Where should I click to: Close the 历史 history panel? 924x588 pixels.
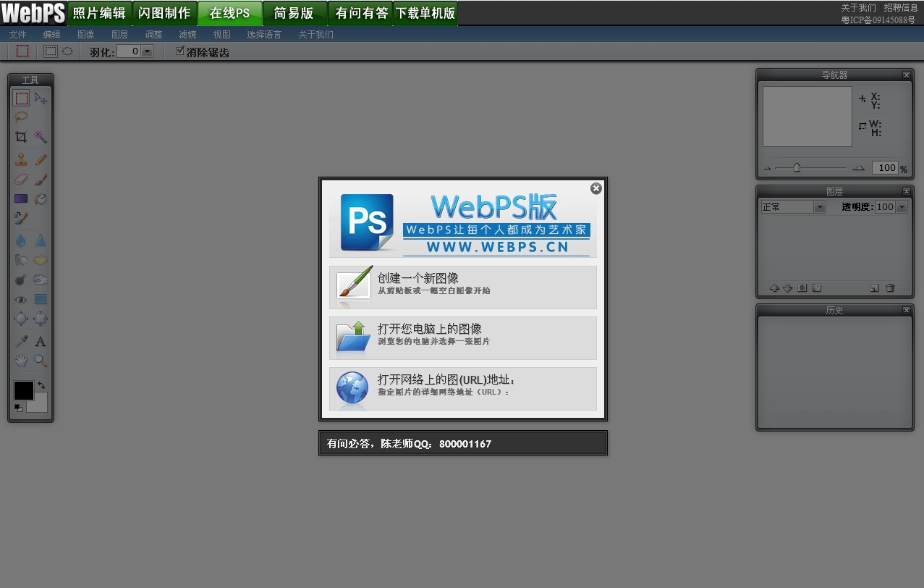click(x=907, y=310)
